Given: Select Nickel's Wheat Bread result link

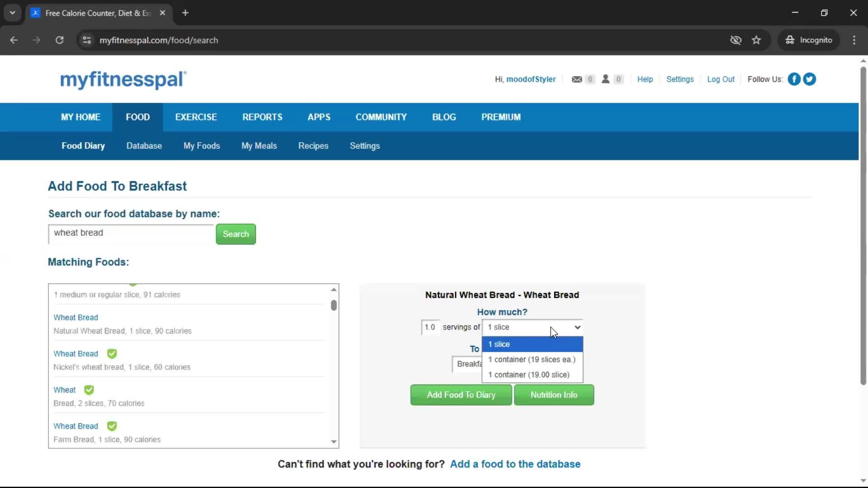Looking at the screenshot, I should (75, 354).
